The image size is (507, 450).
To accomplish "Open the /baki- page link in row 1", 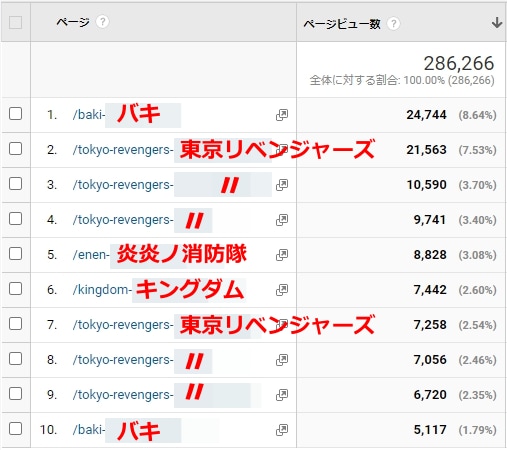I will 89,115.
